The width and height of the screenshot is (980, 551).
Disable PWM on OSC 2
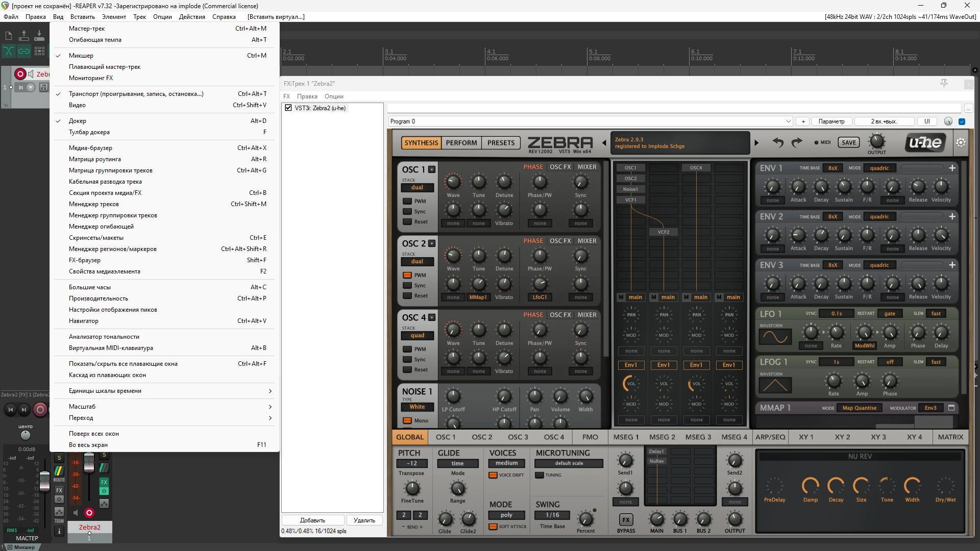pyautogui.click(x=407, y=275)
